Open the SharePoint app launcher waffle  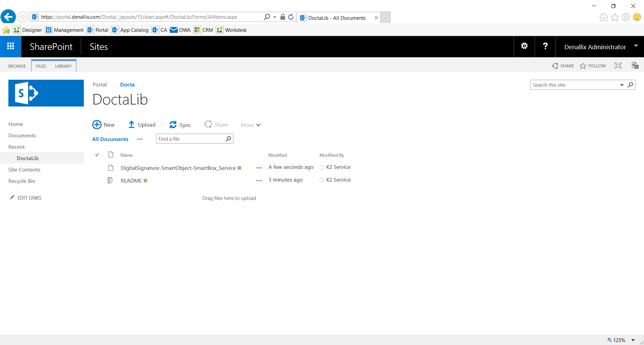click(x=11, y=46)
